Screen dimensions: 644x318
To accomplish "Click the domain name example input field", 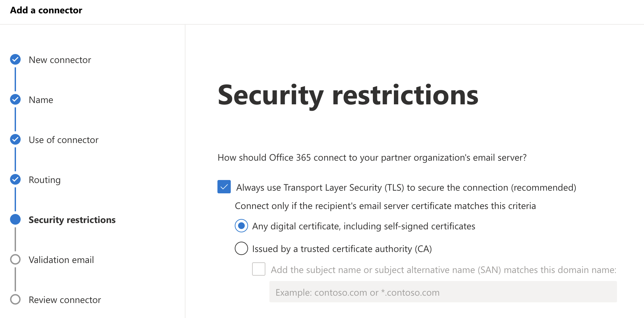I will point(443,292).
